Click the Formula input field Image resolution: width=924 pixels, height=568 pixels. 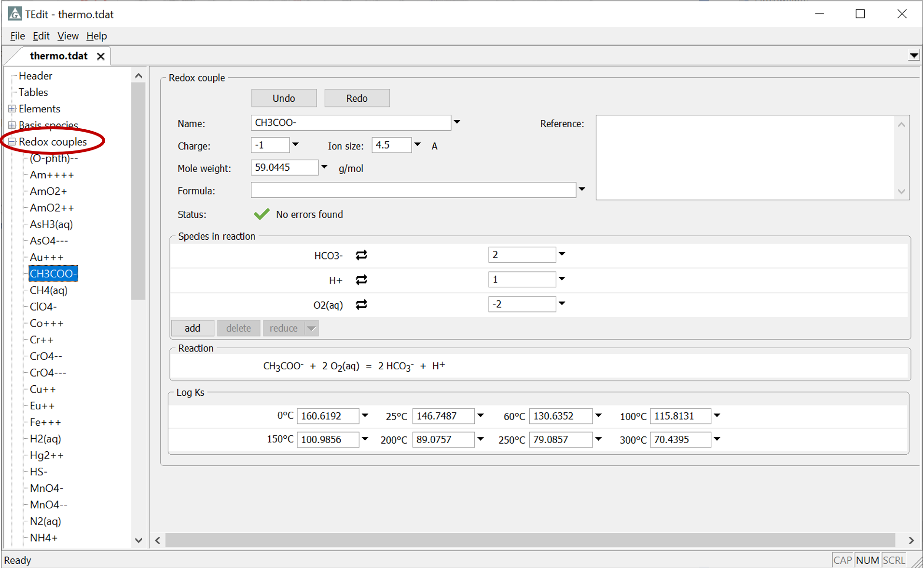[x=414, y=190]
